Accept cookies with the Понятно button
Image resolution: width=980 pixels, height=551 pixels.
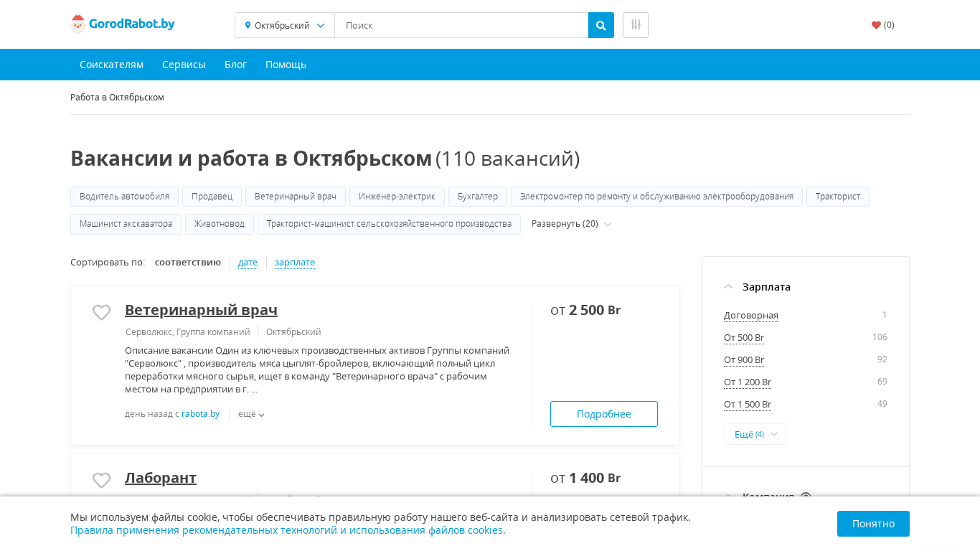point(872,524)
